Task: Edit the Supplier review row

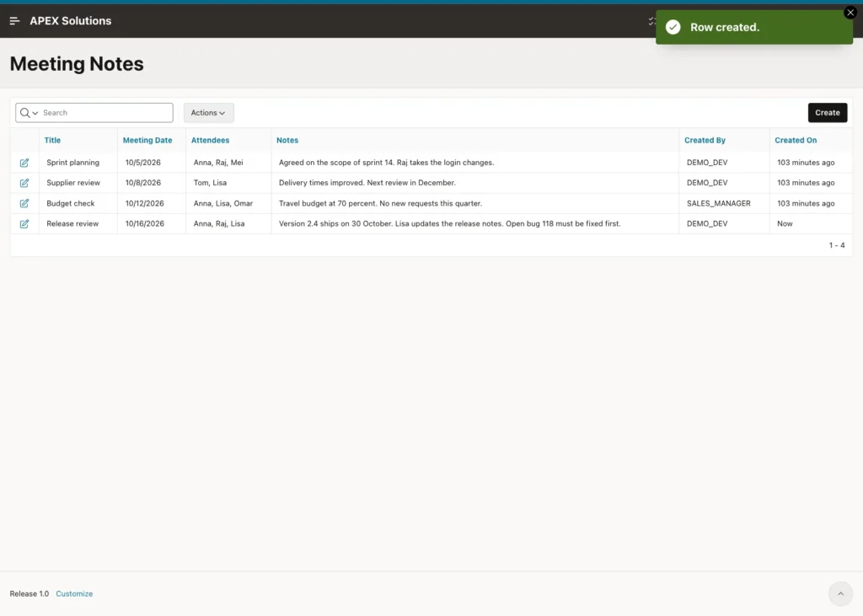Action: point(24,183)
